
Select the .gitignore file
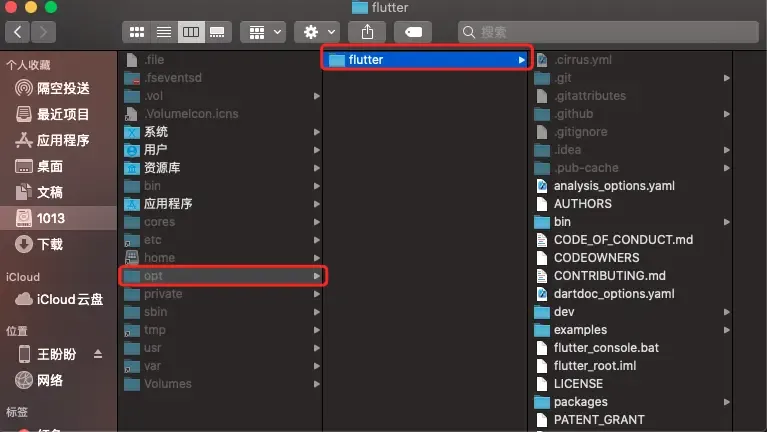(x=631, y=132)
